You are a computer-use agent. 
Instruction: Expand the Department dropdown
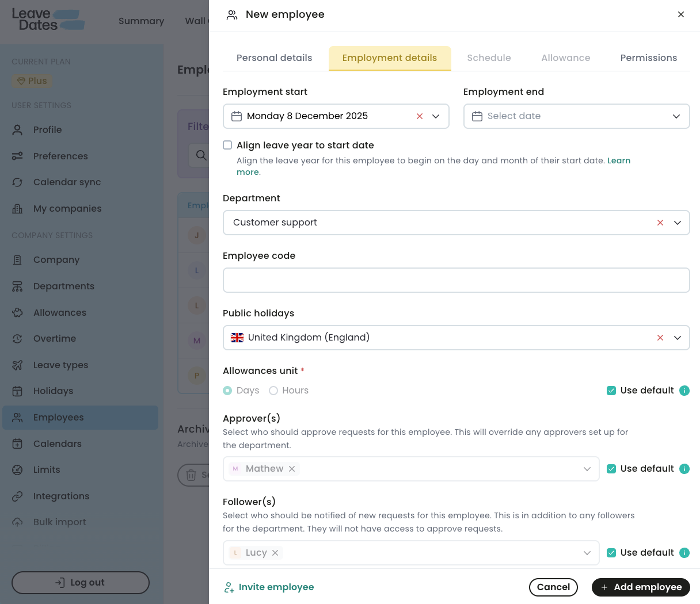[x=678, y=223]
